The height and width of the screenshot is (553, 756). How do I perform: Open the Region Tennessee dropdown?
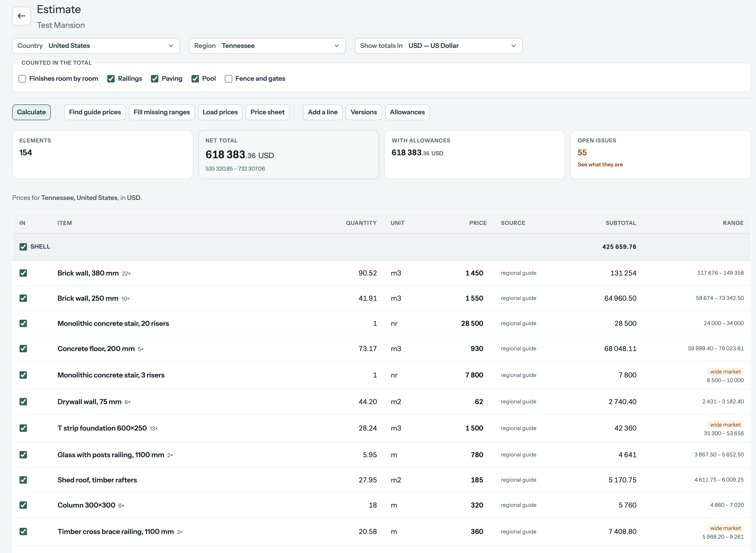[x=267, y=46]
